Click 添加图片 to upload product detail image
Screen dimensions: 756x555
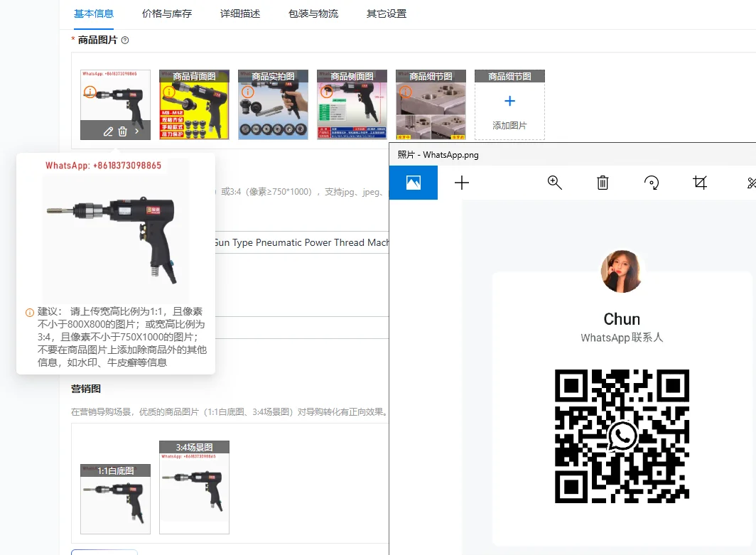pyautogui.click(x=509, y=105)
